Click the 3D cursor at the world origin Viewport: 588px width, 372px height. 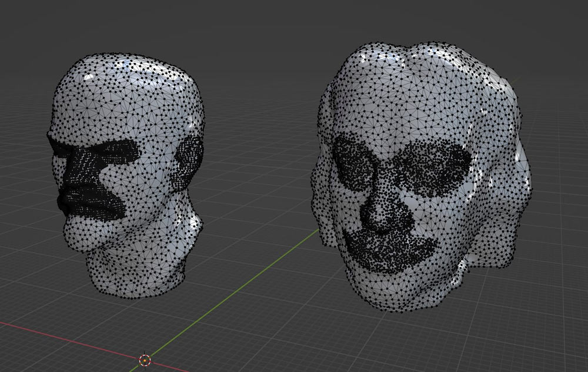tap(145, 360)
